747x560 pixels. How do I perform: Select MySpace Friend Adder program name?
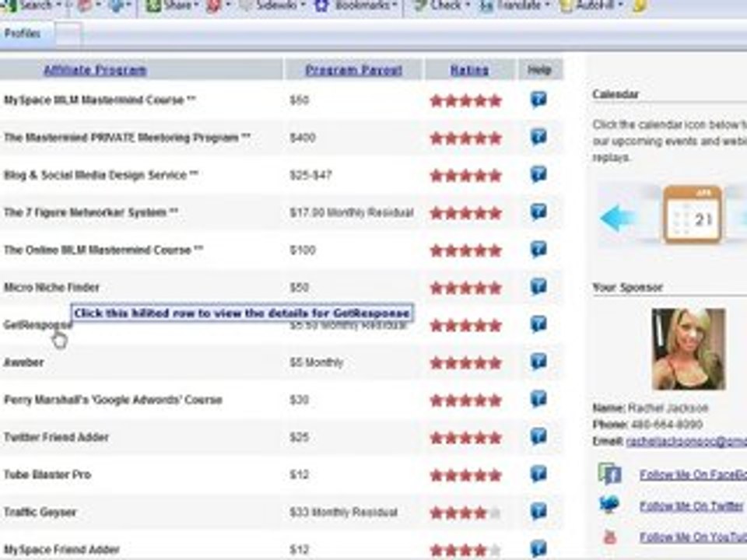(x=61, y=550)
